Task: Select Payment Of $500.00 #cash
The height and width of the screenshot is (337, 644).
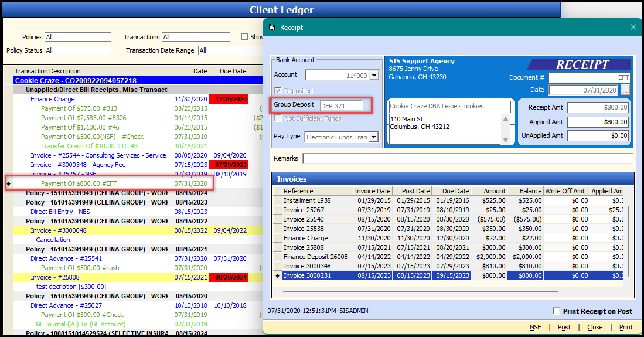Action: coord(80,268)
